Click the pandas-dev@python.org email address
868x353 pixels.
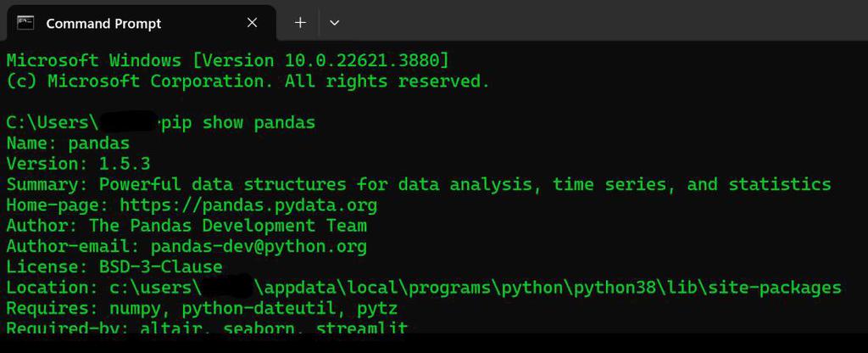259,247
